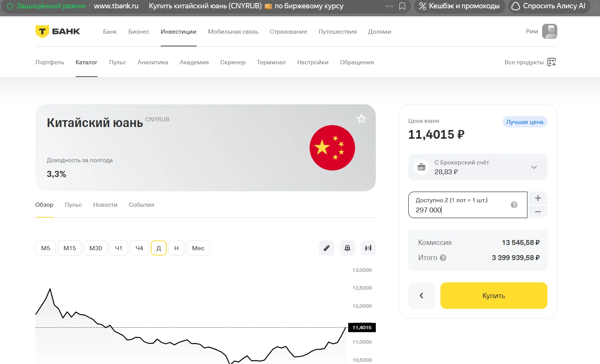Show help for Итого total
Screen dimensions: 600x364
pos(443,258)
